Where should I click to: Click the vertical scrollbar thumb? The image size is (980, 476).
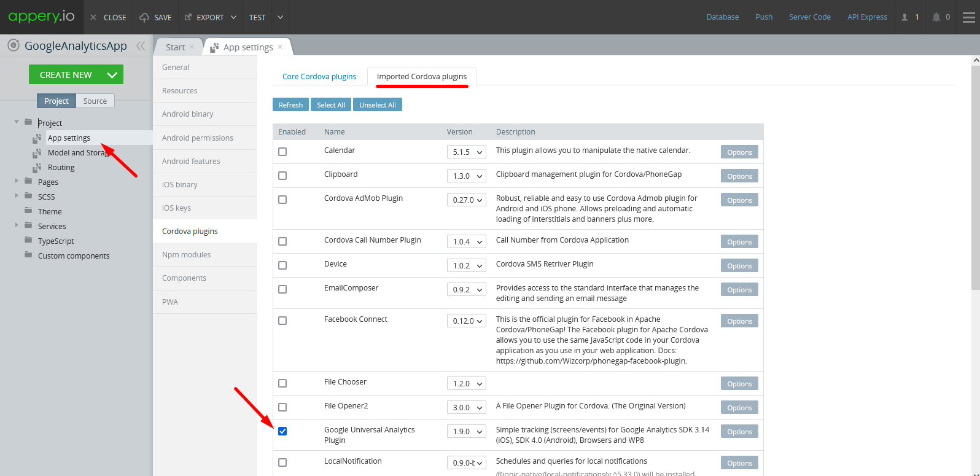[x=976, y=178]
